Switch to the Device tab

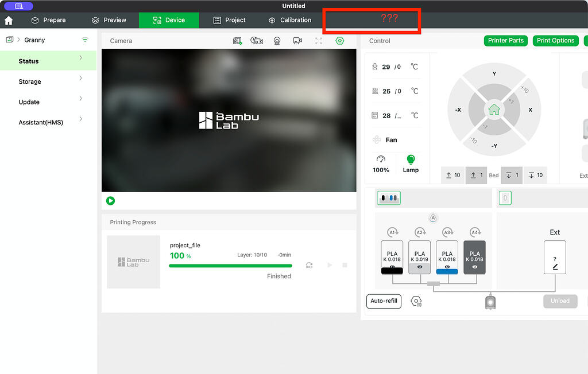pyautogui.click(x=169, y=20)
